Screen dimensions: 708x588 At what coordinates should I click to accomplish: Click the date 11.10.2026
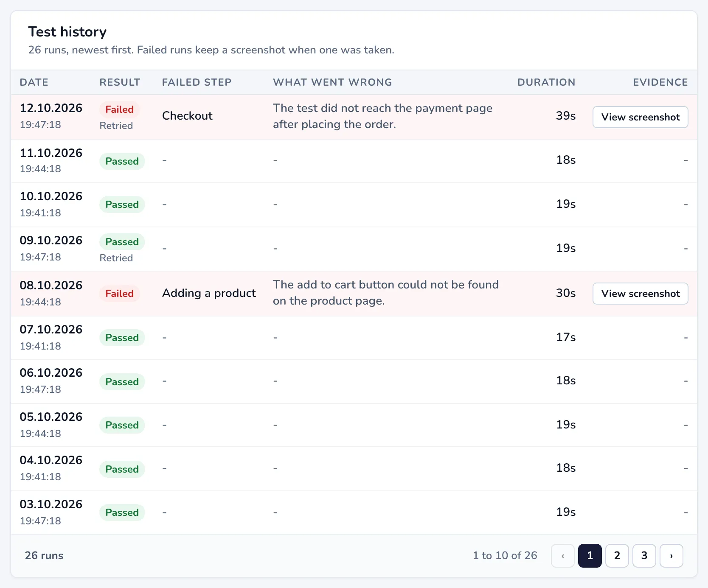coord(51,153)
